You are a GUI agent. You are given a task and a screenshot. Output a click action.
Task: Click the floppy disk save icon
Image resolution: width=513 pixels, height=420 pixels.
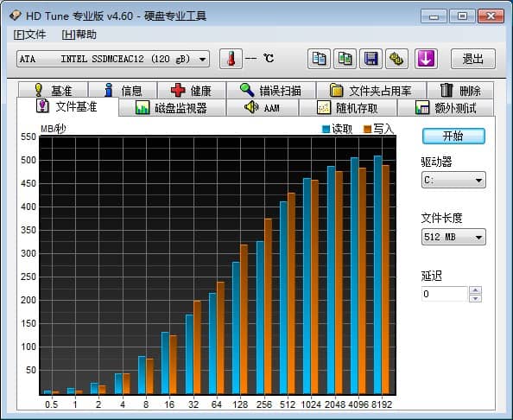370,59
